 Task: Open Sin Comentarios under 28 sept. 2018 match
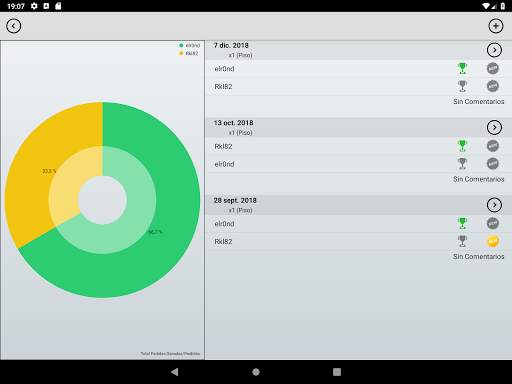(x=478, y=256)
